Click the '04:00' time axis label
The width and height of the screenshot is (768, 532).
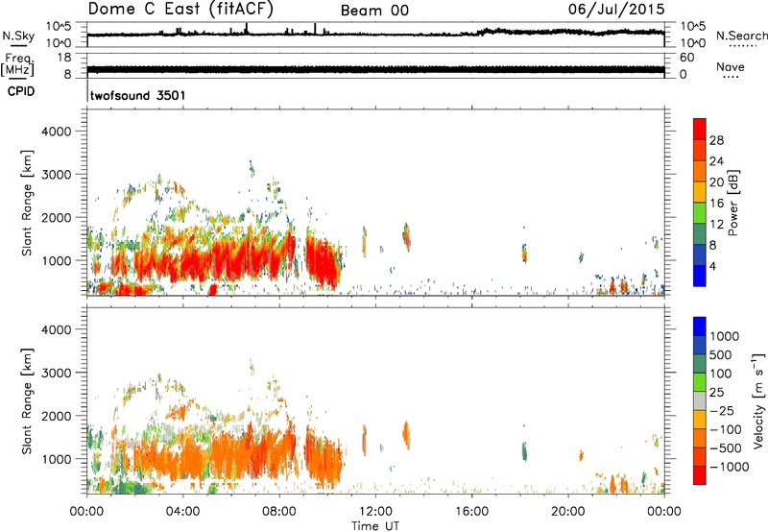pyautogui.click(x=182, y=512)
